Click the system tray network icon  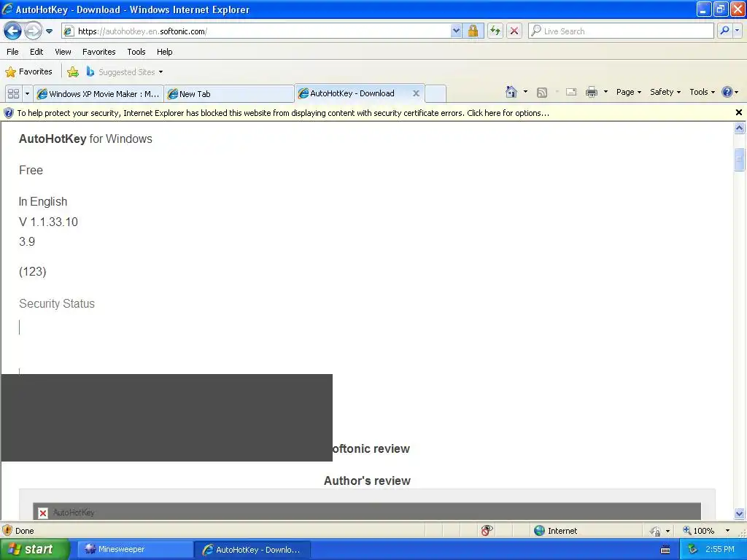693,550
